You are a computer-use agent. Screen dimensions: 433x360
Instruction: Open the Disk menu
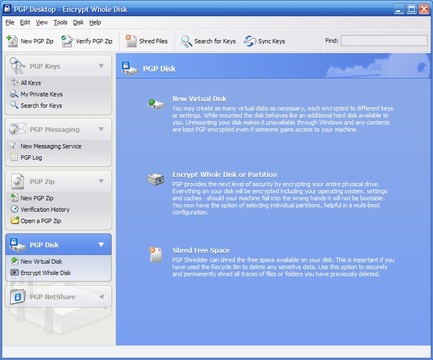pos(78,23)
